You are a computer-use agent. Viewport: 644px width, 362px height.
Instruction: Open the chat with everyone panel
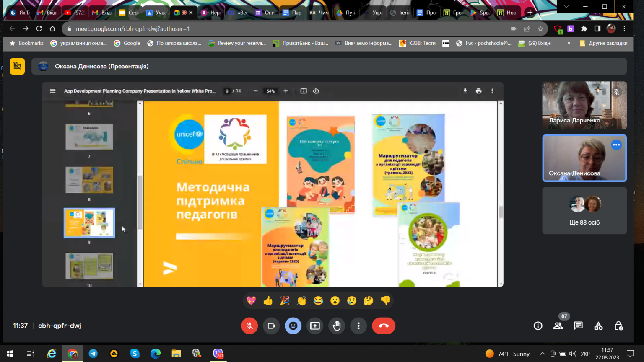(578, 326)
